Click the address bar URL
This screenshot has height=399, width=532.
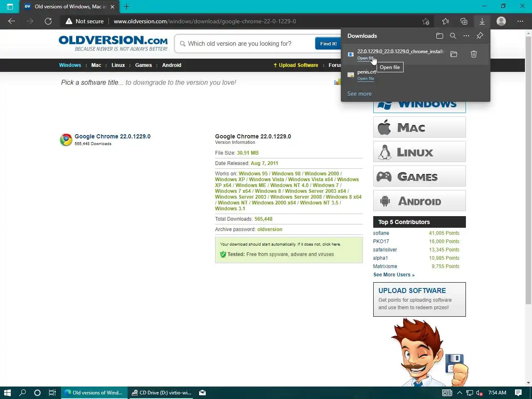tap(205, 21)
